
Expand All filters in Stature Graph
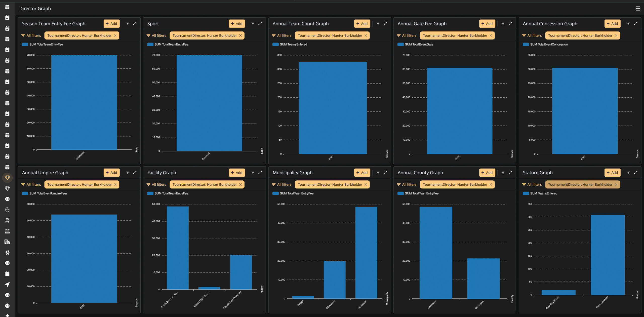coord(532,184)
